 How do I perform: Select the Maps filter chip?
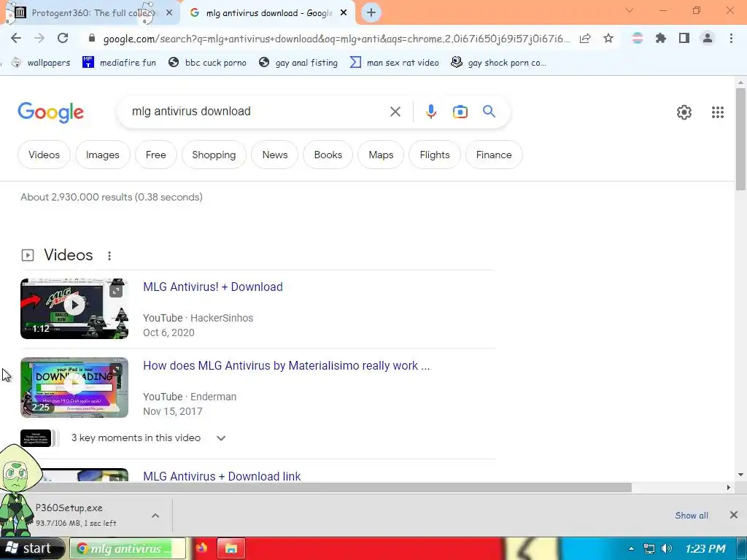coord(381,155)
